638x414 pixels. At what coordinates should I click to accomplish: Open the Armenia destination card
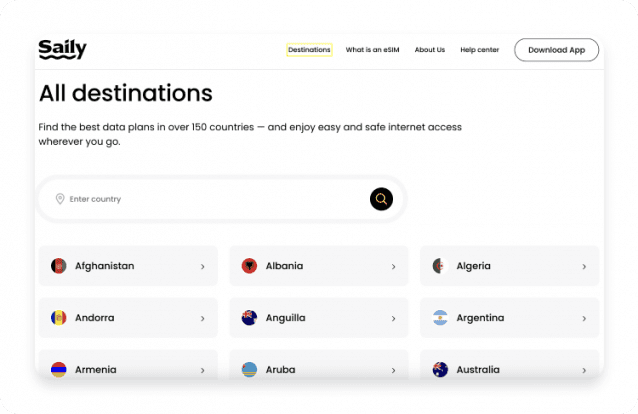[127, 368]
